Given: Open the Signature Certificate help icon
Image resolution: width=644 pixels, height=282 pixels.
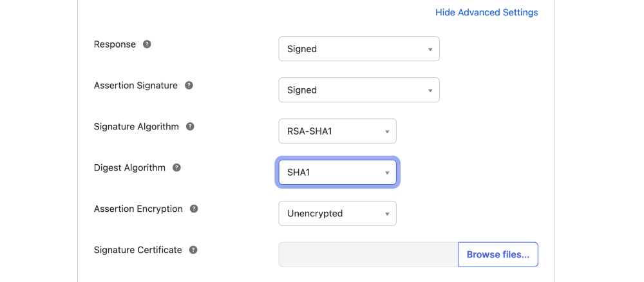Looking at the screenshot, I should pyautogui.click(x=193, y=250).
